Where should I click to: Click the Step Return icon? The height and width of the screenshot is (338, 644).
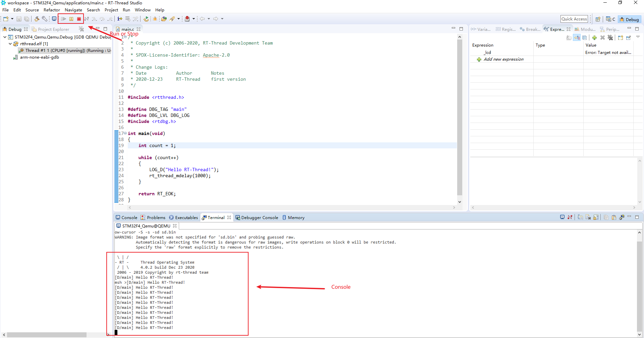(110, 19)
